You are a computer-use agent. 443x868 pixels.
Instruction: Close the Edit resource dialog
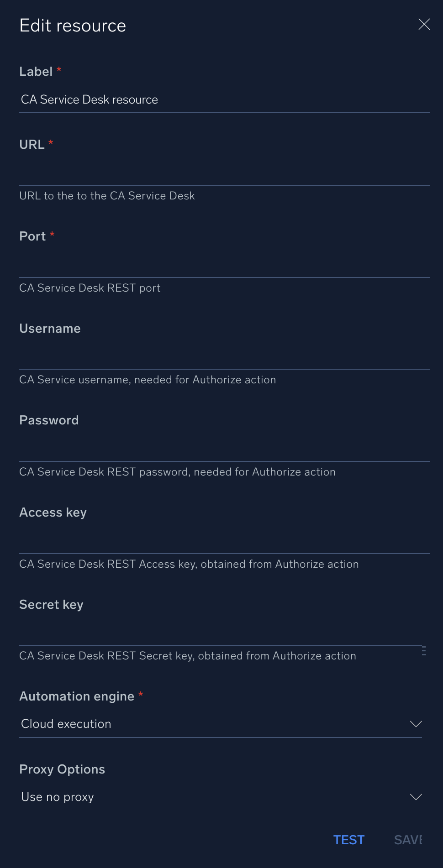tap(424, 25)
